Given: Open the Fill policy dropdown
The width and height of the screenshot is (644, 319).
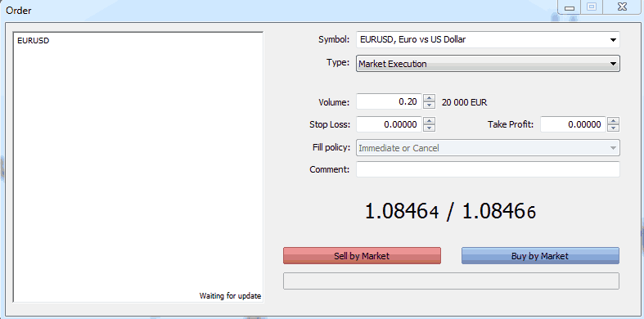Looking at the screenshot, I should [488, 148].
